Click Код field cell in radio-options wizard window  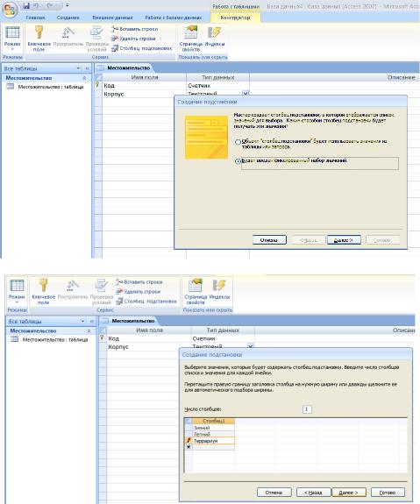tap(144, 86)
